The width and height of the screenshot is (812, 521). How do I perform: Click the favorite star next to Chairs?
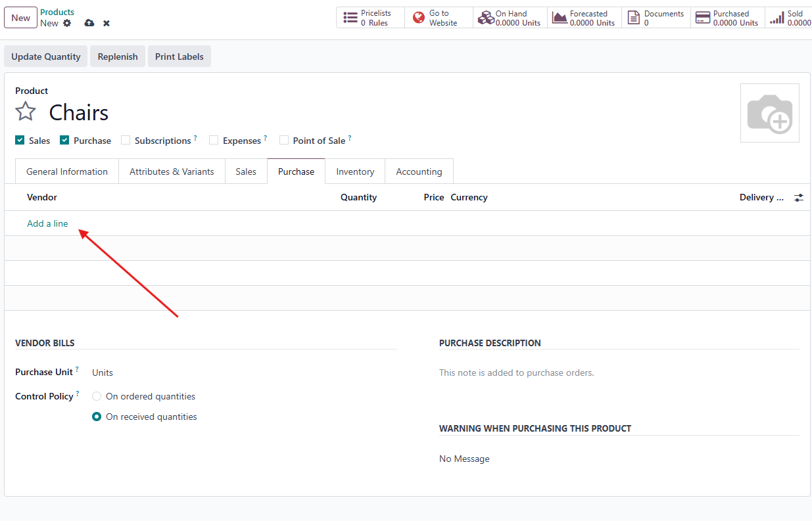tap(26, 112)
